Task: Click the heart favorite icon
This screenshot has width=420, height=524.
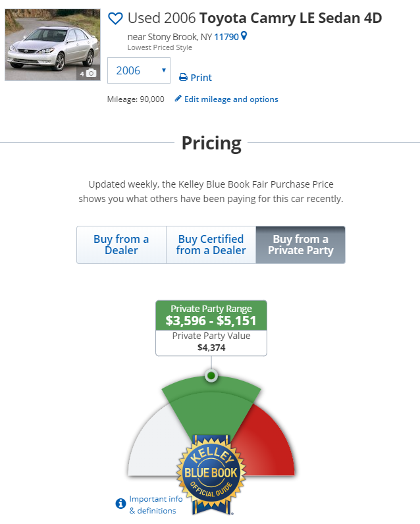Action: tap(115, 18)
